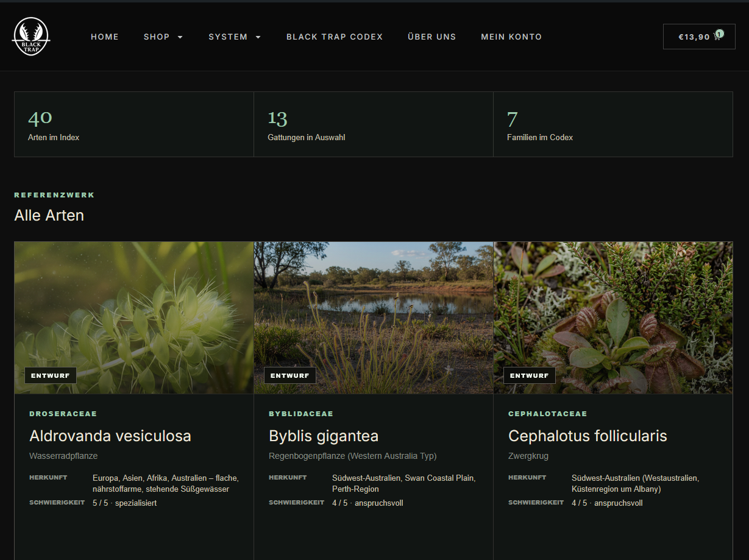Image resolution: width=749 pixels, height=560 pixels.
Task: Click the Regenbogenpflanze (Western Australia Typ) subtitle
Action: (x=353, y=456)
